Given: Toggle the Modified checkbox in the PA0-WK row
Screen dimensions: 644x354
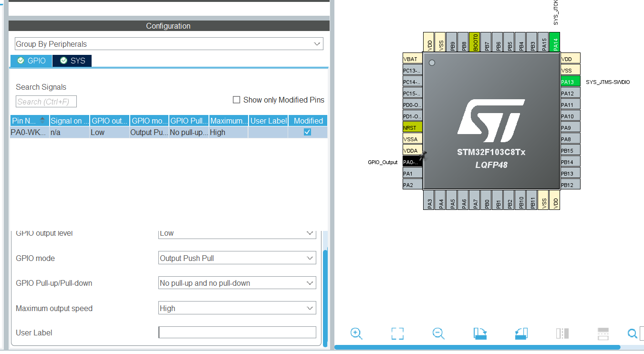Looking at the screenshot, I should [308, 132].
